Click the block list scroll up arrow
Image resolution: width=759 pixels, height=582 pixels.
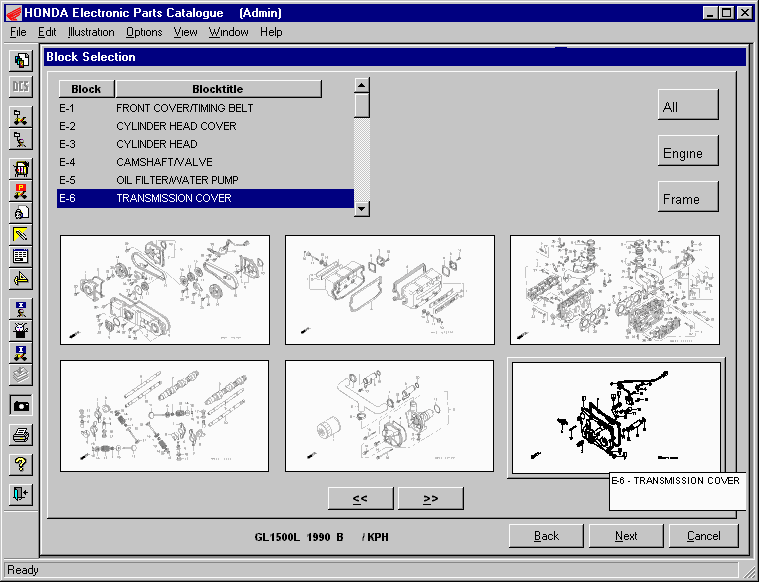tap(362, 85)
